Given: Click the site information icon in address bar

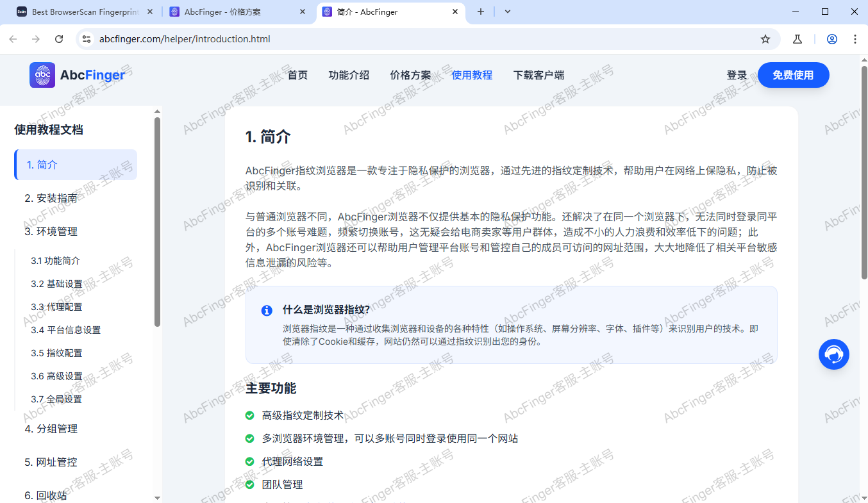Looking at the screenshot, I should pyautogui.click(x=86, y=39).
